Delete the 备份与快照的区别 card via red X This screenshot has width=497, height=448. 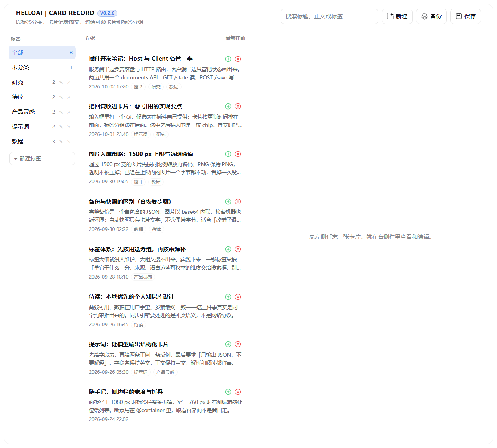(x=238, y=202)
